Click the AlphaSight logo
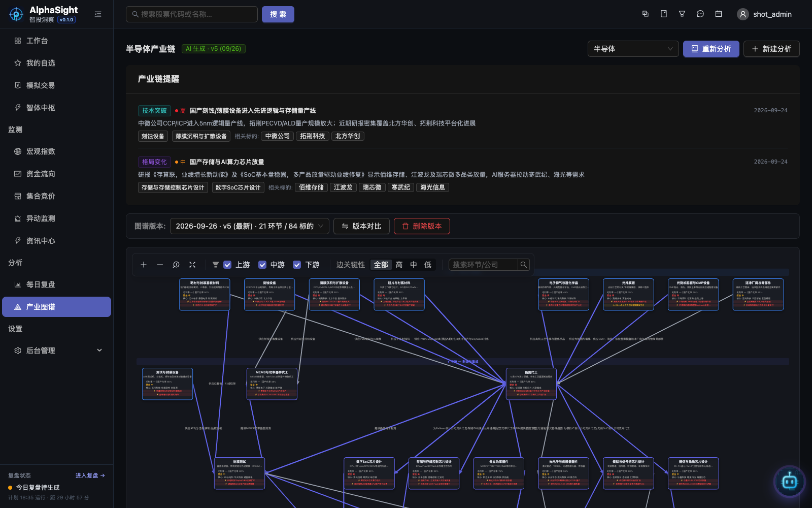The image size is (812, 508). 16,14
